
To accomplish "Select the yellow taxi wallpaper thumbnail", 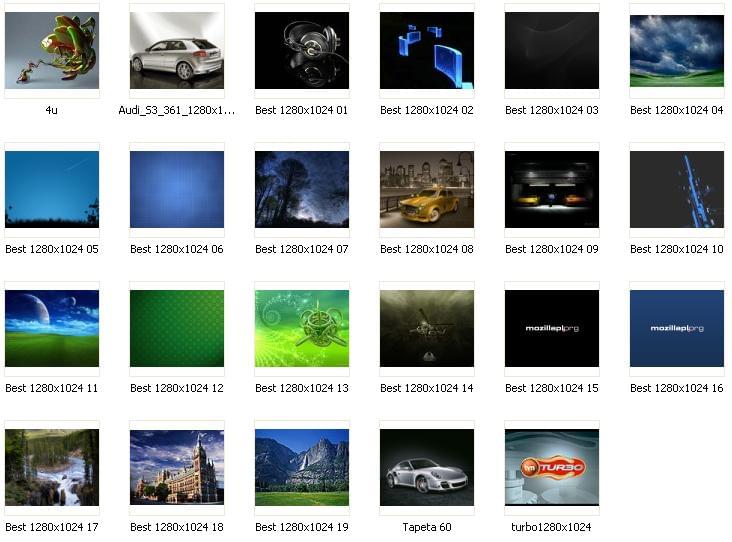I will [x=427, y=189].
